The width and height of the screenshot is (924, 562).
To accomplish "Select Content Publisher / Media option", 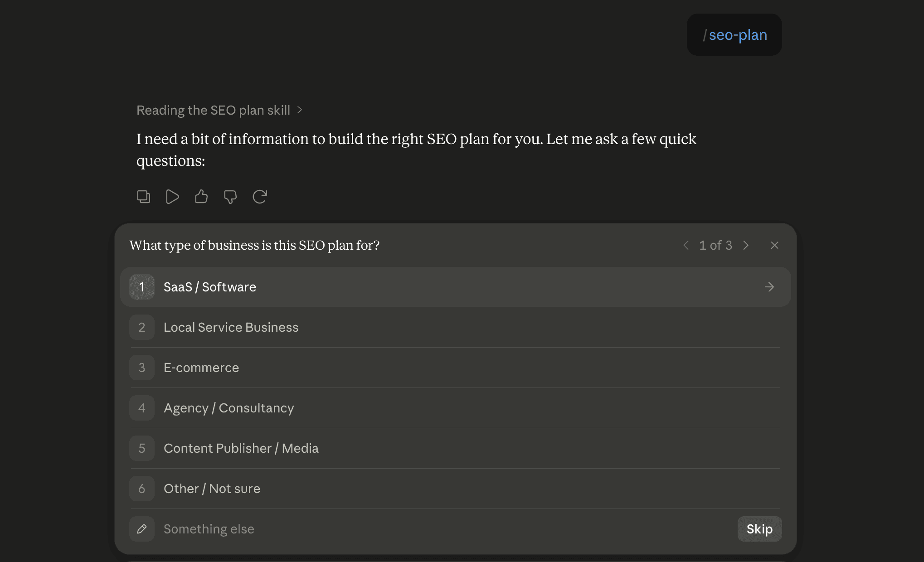I will (456, 448).
